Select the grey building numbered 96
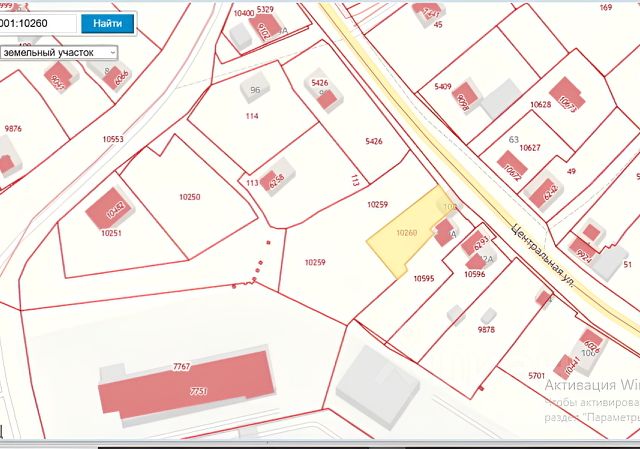Viewport: 640px width, 449px height. tap(255, 89)
